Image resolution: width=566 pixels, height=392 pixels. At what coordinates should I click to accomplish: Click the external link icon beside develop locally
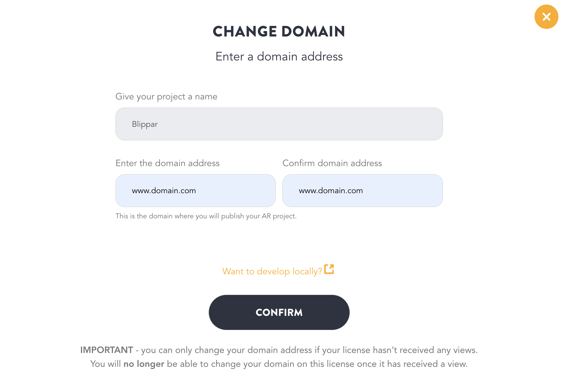coord(329,269)
